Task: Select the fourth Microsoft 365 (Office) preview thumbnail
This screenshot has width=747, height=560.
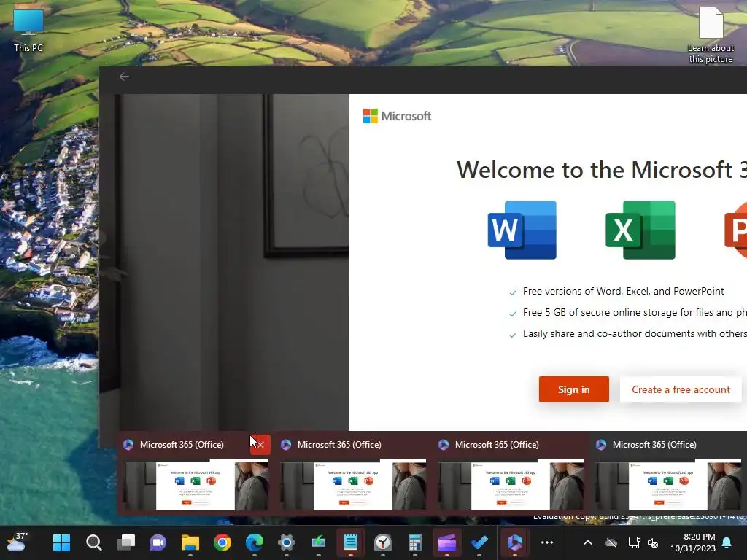Action: (x=668, y=484)
